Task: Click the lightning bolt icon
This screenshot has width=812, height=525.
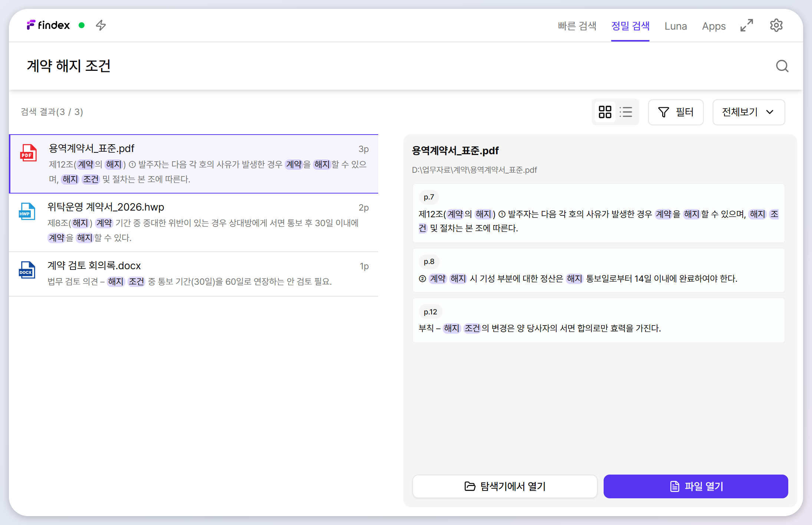Action: click(x=101, y=25)
